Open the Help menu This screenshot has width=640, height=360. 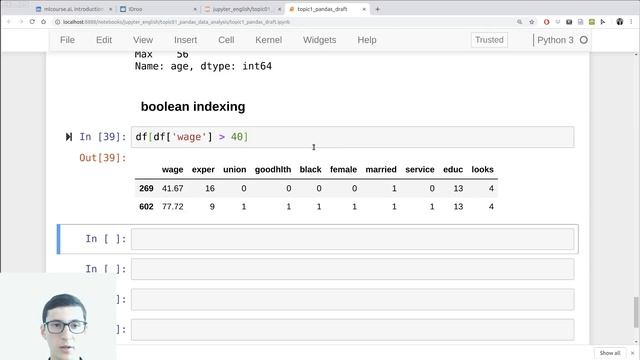tap(367, 40)
